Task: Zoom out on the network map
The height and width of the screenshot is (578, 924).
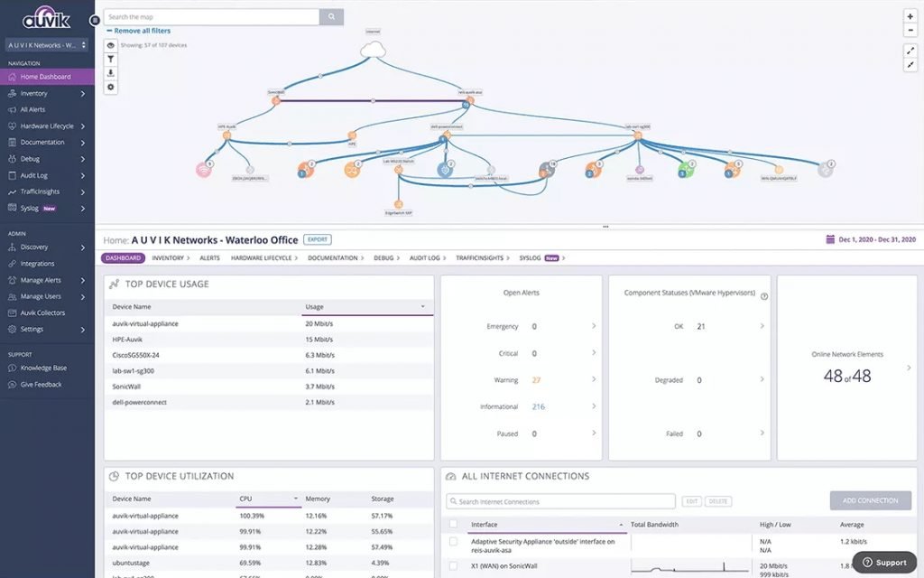Action: pos(910,30)
